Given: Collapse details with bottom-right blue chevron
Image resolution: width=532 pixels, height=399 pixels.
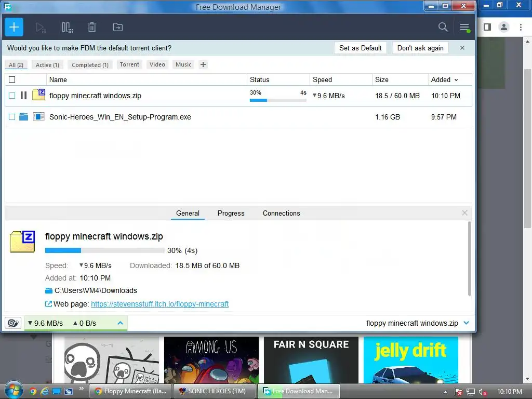Looking at the screenshot, I should (466, 323).
